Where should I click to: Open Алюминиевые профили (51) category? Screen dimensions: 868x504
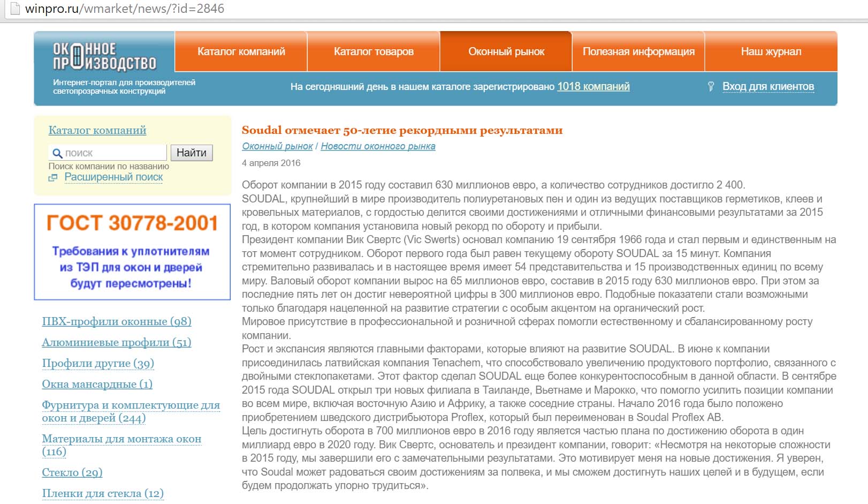[x=117, y=342]
